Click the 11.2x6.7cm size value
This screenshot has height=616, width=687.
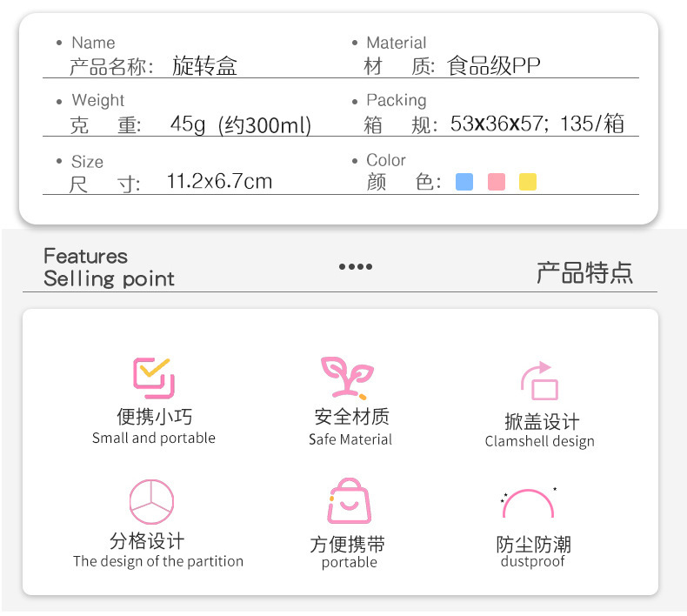tap(219, 181)
